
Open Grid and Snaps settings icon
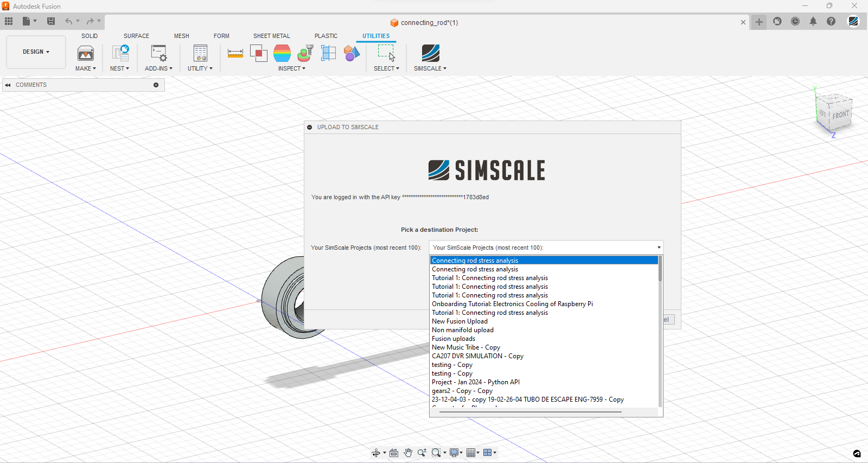[x=471, y=453]
